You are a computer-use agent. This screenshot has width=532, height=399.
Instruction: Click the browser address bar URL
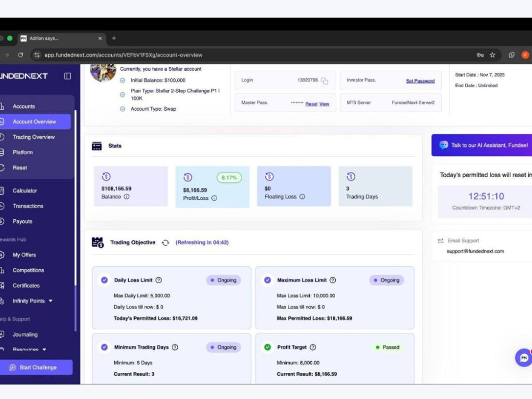click(123, 55)
